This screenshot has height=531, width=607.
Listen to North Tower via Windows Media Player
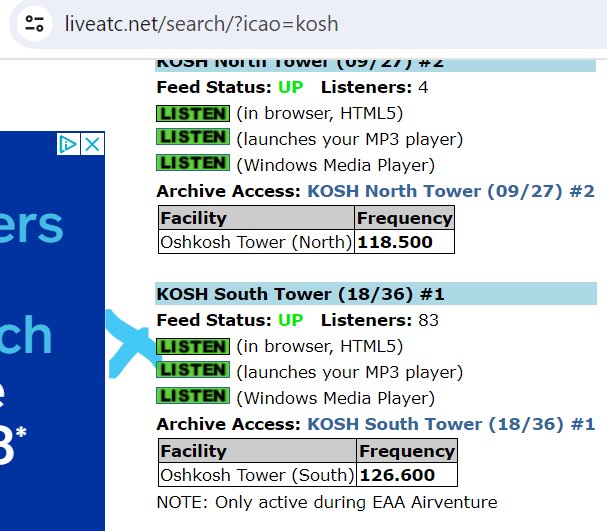point(193,163)
